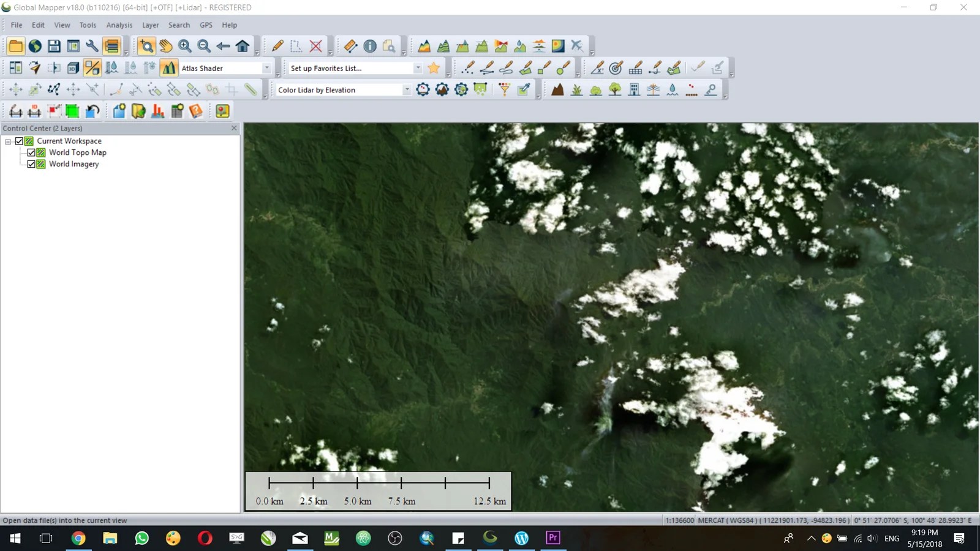This screenshot has width=980, height=551.
Task: Select the Digitizer pencil tool
Action: [x=276, y=45]
